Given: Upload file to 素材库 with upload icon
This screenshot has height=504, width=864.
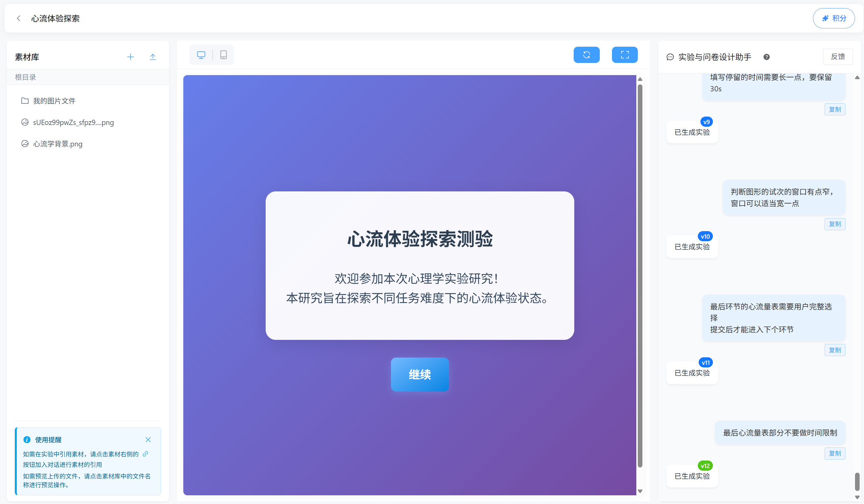Looking at the screenshot, I should point(153,57).
